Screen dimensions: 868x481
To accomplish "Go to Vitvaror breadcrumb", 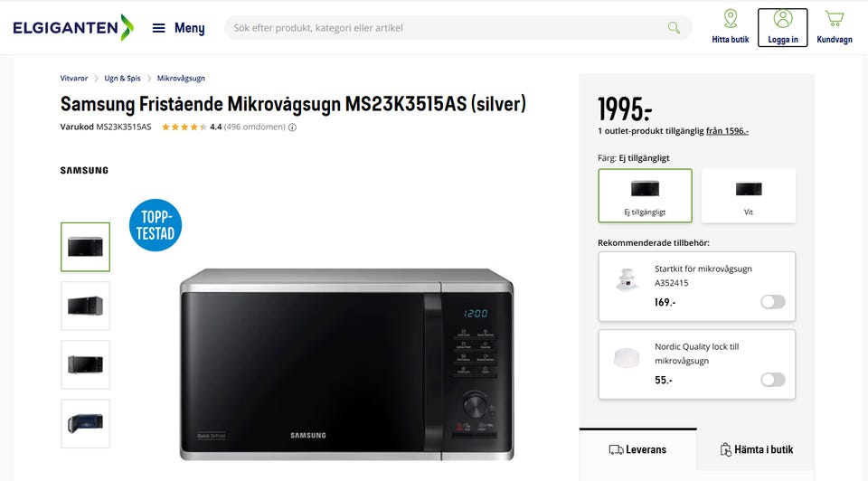I will coord(74,78).
